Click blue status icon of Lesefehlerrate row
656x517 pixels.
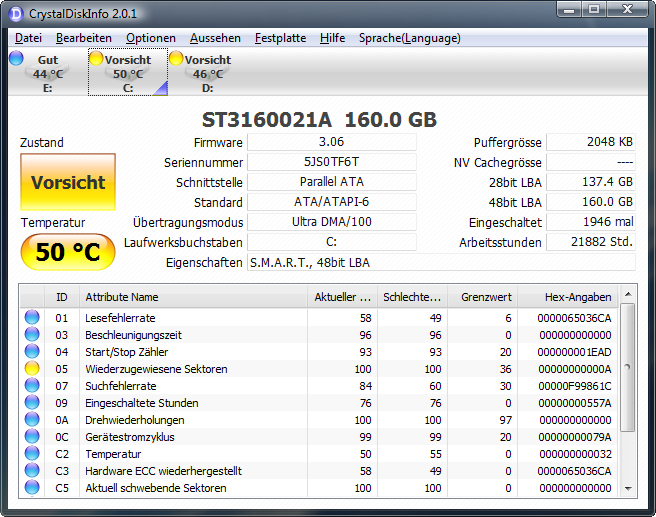(x=32, y=317)
